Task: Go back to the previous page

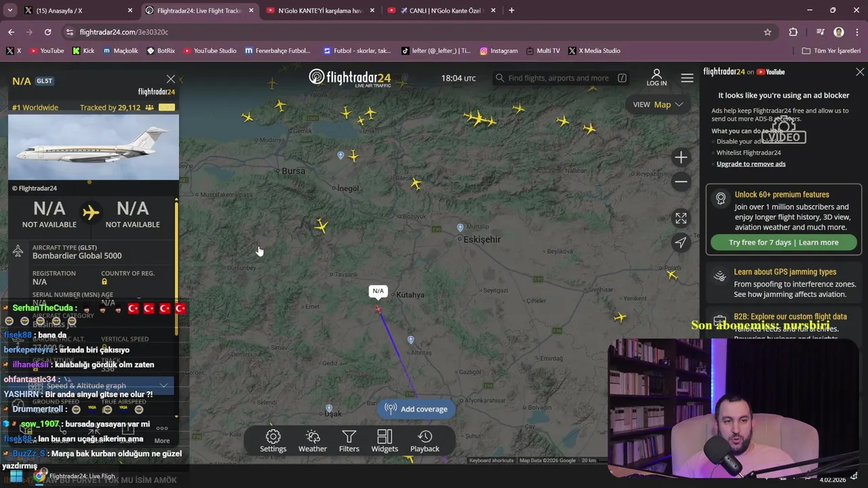Action: [x=11, y=32]
